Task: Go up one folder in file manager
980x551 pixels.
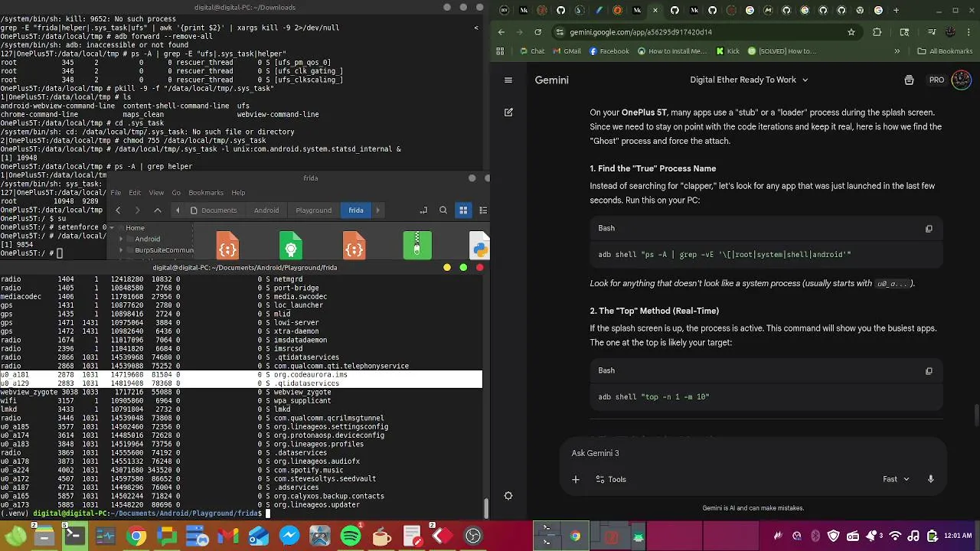Action: [x=158, y=210]
